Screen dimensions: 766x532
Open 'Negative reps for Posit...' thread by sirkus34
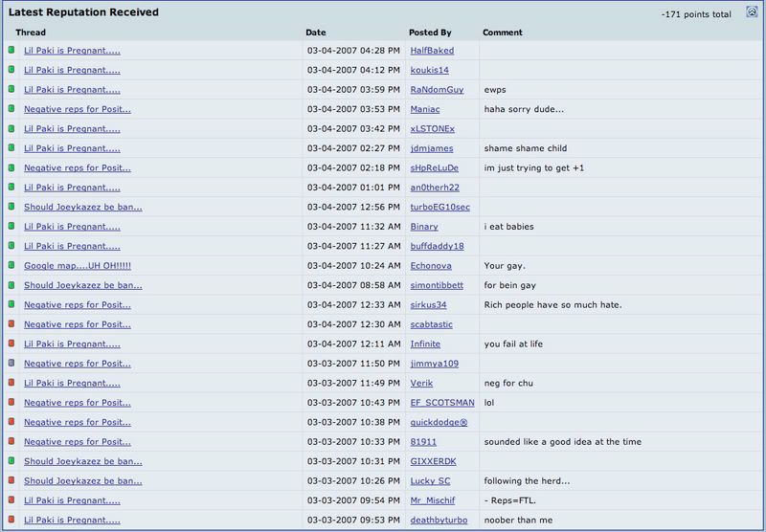pyautogui.click(x=77, y=304)
